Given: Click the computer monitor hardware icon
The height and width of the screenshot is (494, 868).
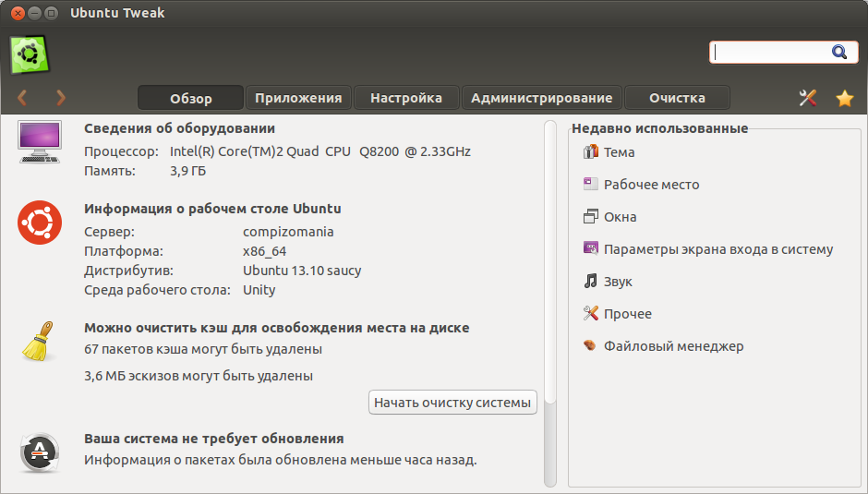Looking at the screenshot, I should [40, 142].
